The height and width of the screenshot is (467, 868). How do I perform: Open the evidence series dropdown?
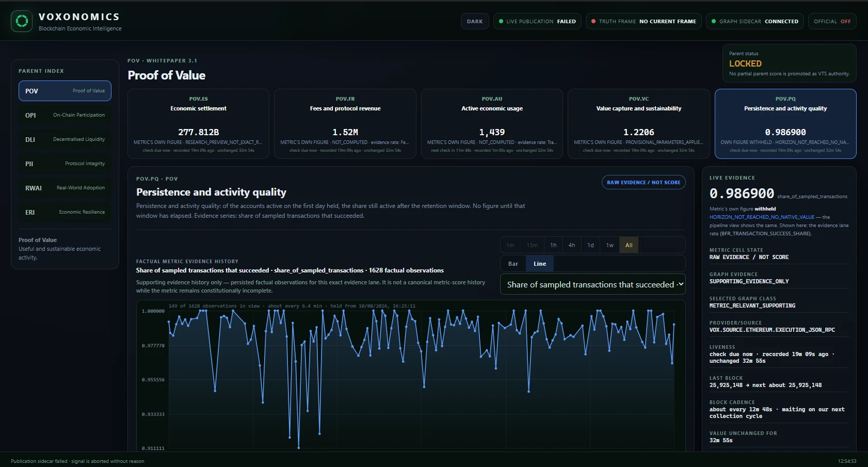pyautogui.click(x=593, y=284)
